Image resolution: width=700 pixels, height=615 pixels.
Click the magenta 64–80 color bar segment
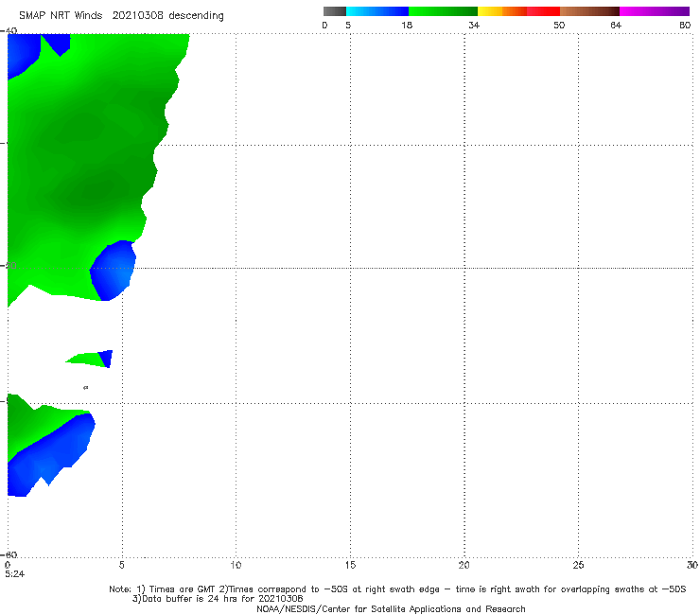655,11
